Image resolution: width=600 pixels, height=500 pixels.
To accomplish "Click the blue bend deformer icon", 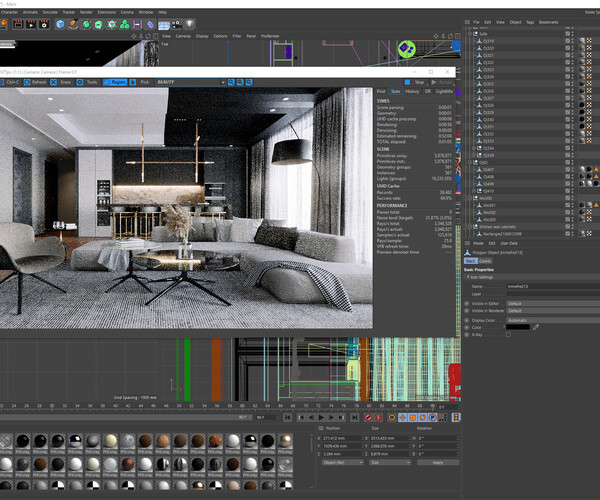I will click(150, 25).
